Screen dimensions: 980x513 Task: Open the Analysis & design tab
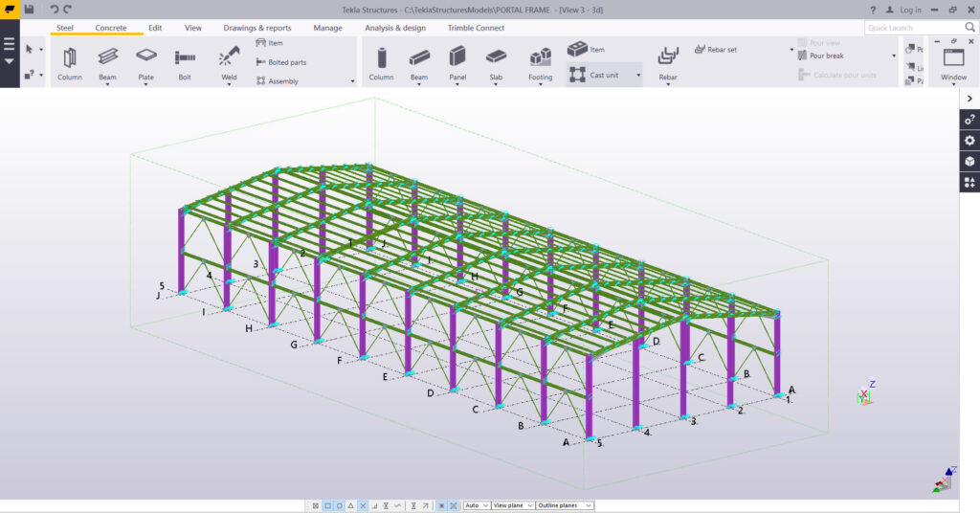coord(394,28)
